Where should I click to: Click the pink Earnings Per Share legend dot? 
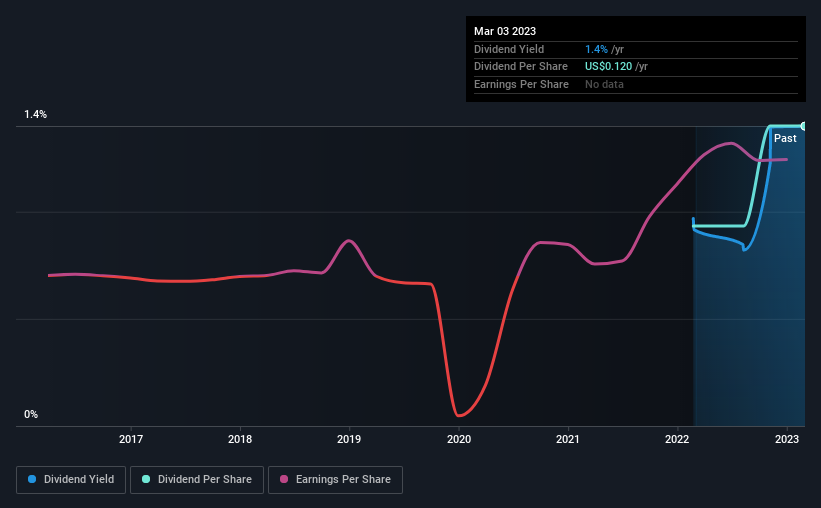pos(284,479)
